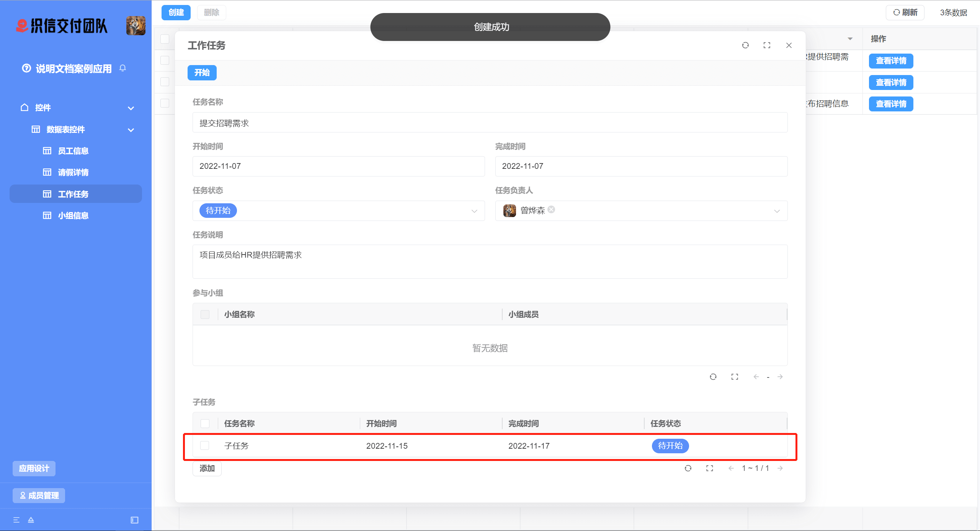Fullscreen the 参与小组 table
Image resolution: width=980 pixels, height=531 pixels.
(x=734, y=377)
